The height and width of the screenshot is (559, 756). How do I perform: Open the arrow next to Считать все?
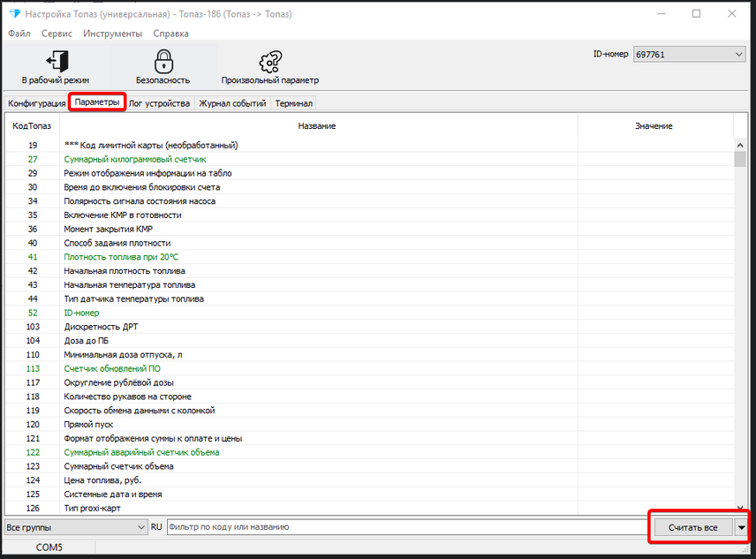pos(741,528)
